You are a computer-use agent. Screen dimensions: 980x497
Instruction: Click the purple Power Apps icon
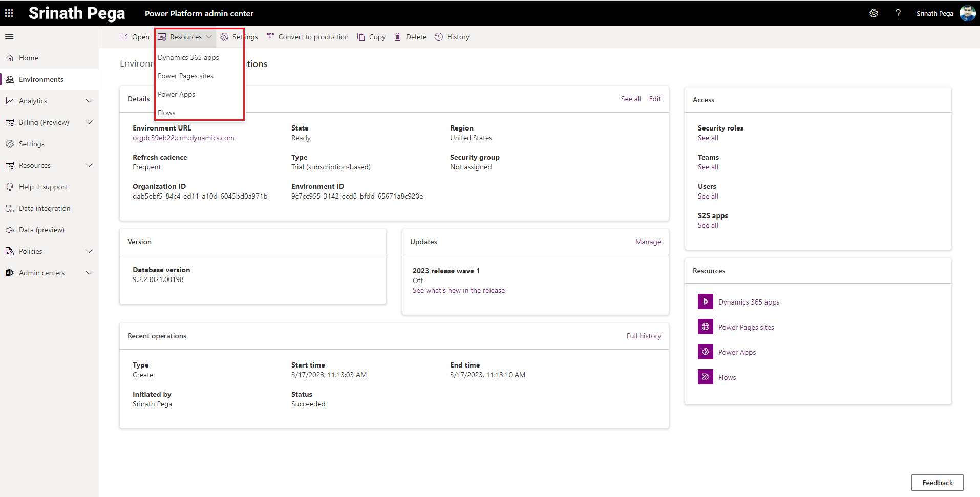[x=705, y=352]
